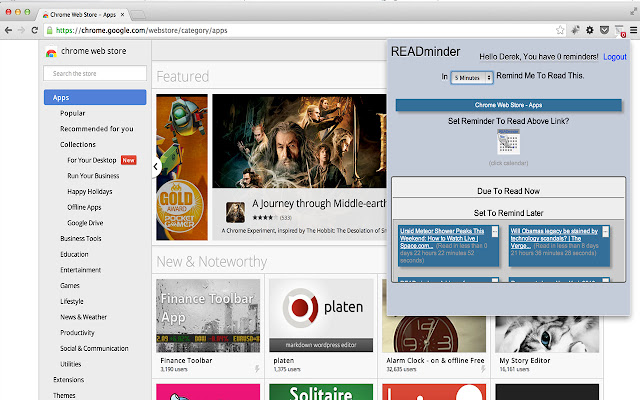Go back with the browser back arrow
The width and height of the screenshot is (640, 400).
click(x=9, y=31)
